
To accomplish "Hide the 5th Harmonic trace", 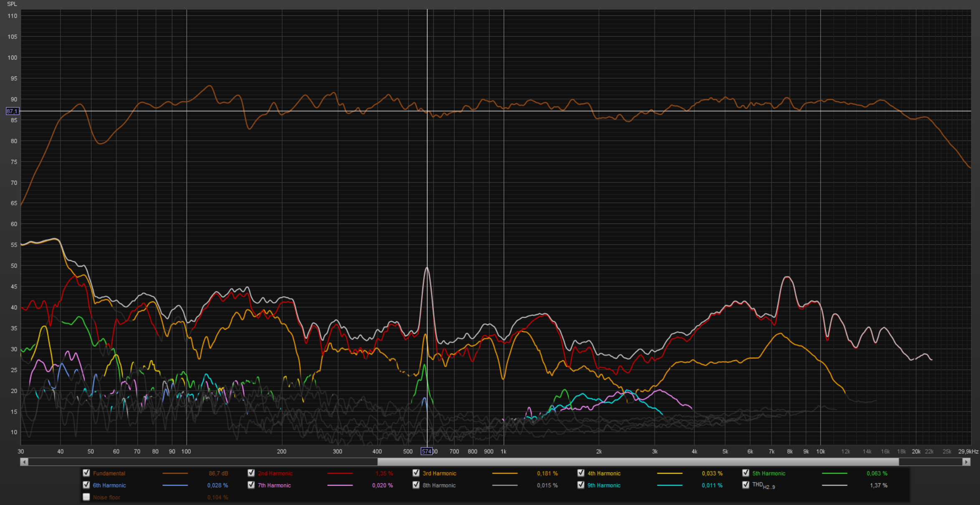I will click(746, 473).
